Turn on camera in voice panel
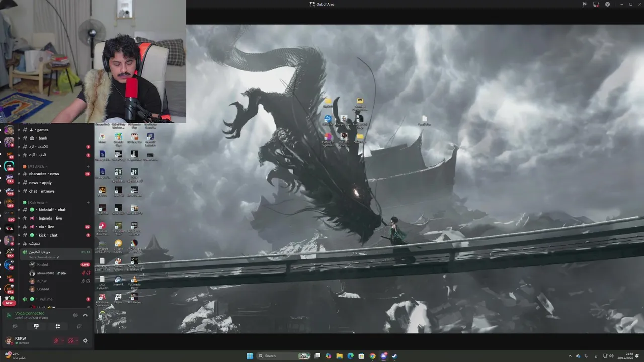The width and height of the screenshot is (644, 362). [x=15, y=326]
